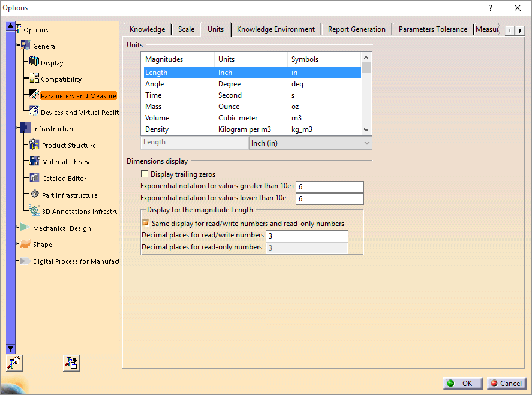532x395 pixels.
Task: Click the reset-to-default home icon at bottom
Action: pos(14,363)
